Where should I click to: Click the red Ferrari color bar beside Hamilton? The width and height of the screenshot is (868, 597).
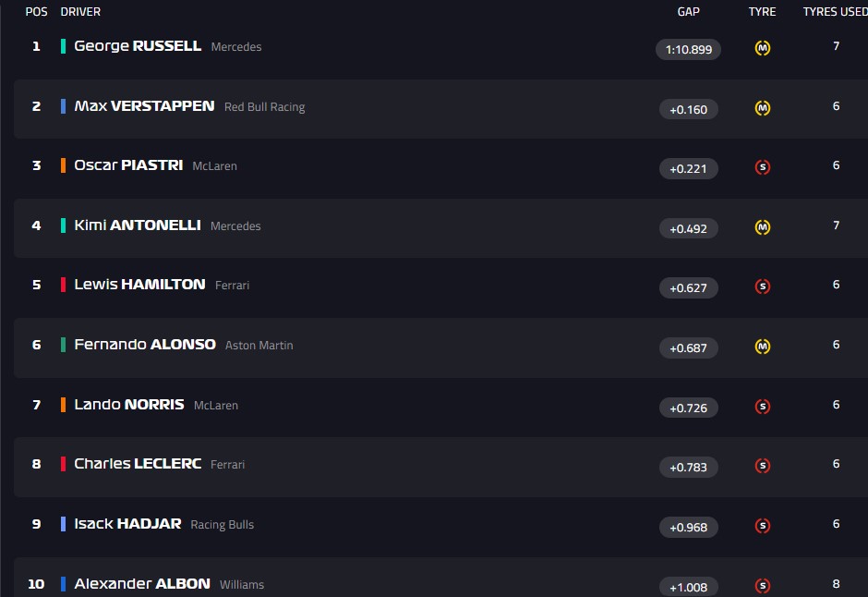point(63,285)
